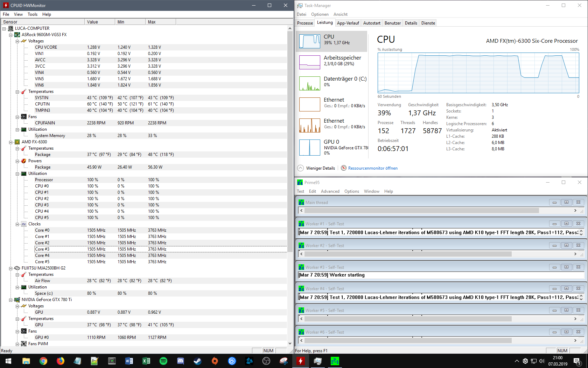
Task: Select Arbeitsspeicher in the performance sidebar
Action: coord(331,62)
